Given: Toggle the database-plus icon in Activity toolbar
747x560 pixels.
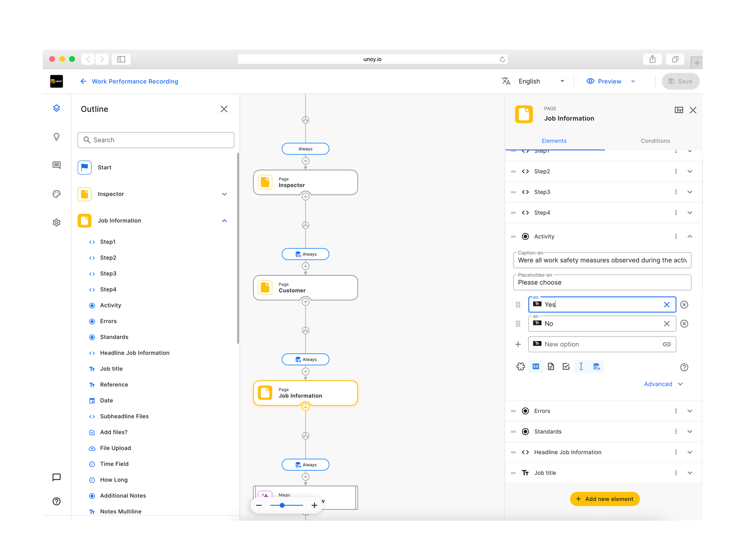Looking at the screenshot, I should 596,367.
